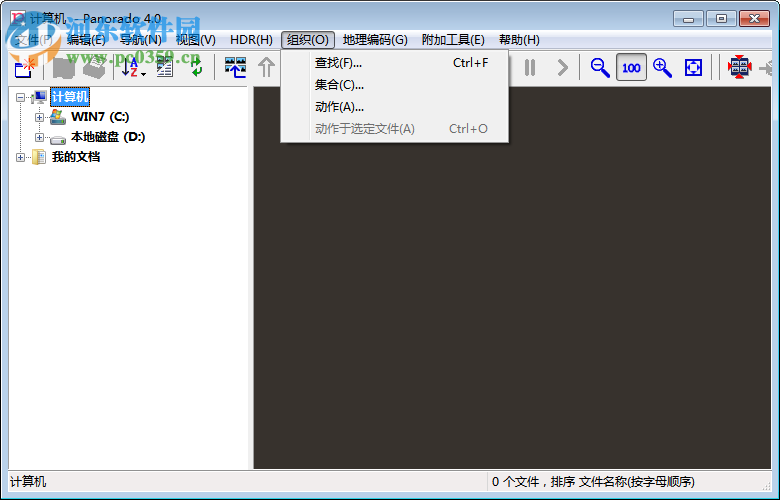The image size is (780, 500).
Task: Open the 附加工具(E) menu
Action: point(453,40)
